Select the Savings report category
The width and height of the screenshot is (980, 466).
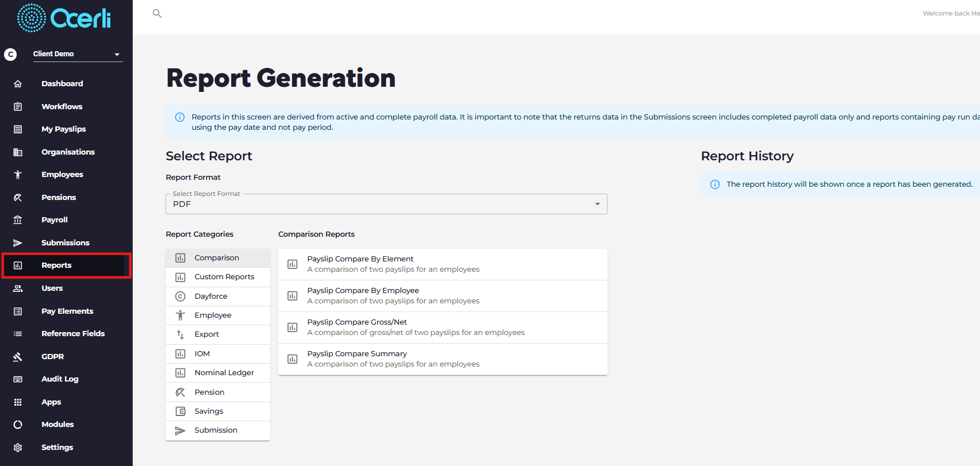pyautogui.click(x=218, y=411)
